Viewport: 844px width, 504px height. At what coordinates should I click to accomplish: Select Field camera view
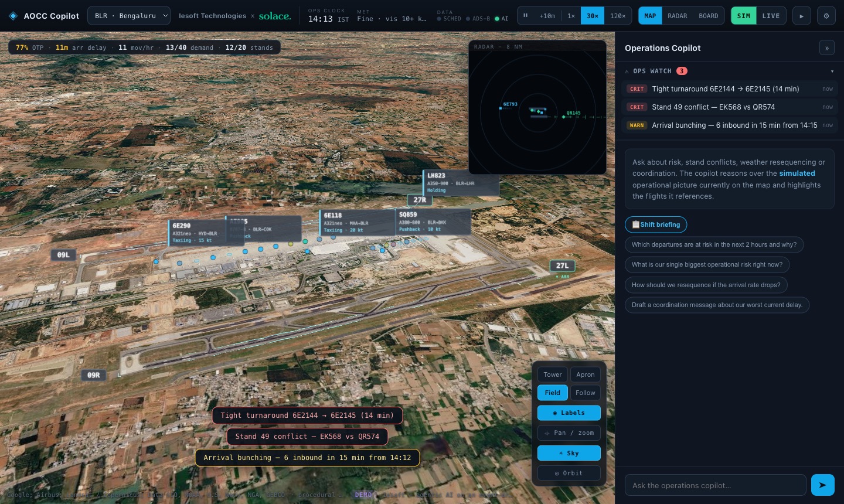[x=552, y=393]
